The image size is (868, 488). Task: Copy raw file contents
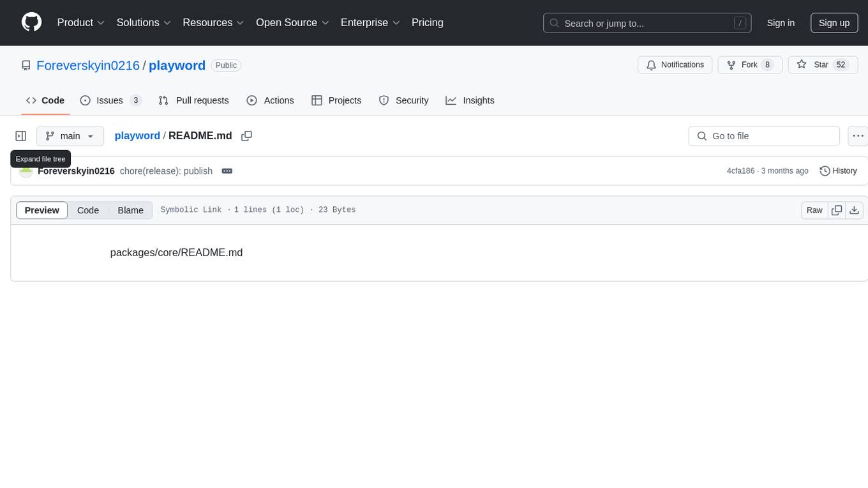coord(837,210)
